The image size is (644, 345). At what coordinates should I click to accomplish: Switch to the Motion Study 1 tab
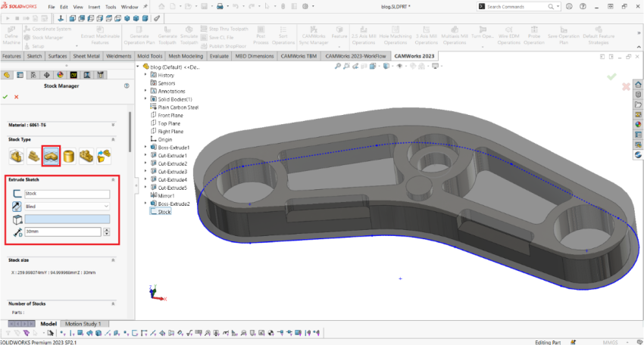tap(83, 324)
